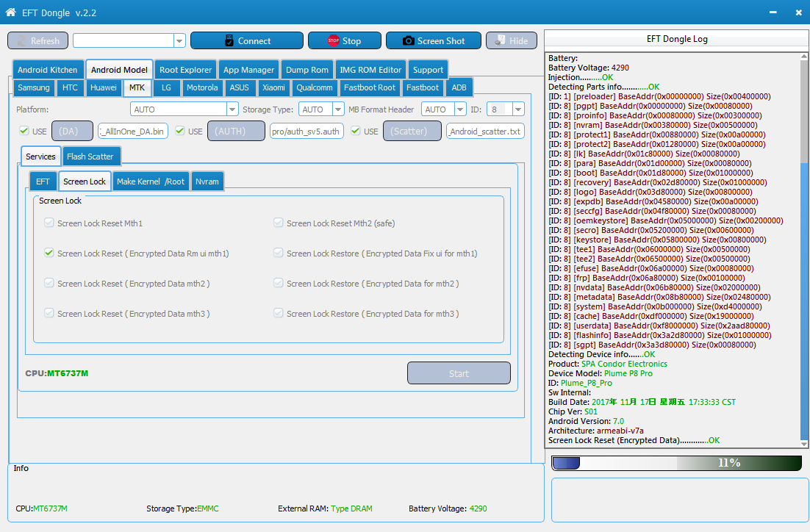
Task: Click the red stop sign icon
Action: (x=333, y=40)
